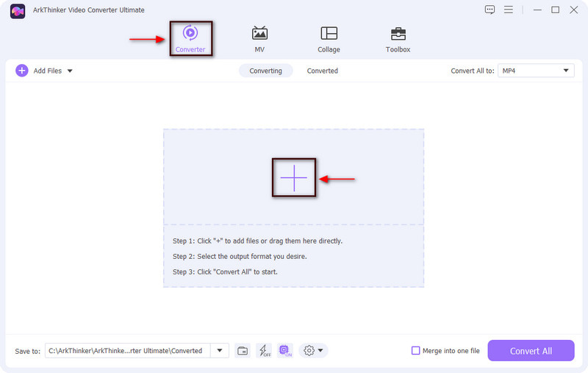588x373 pixels.
Task: Open the Toolbox tab
Action: click(398, 39)
